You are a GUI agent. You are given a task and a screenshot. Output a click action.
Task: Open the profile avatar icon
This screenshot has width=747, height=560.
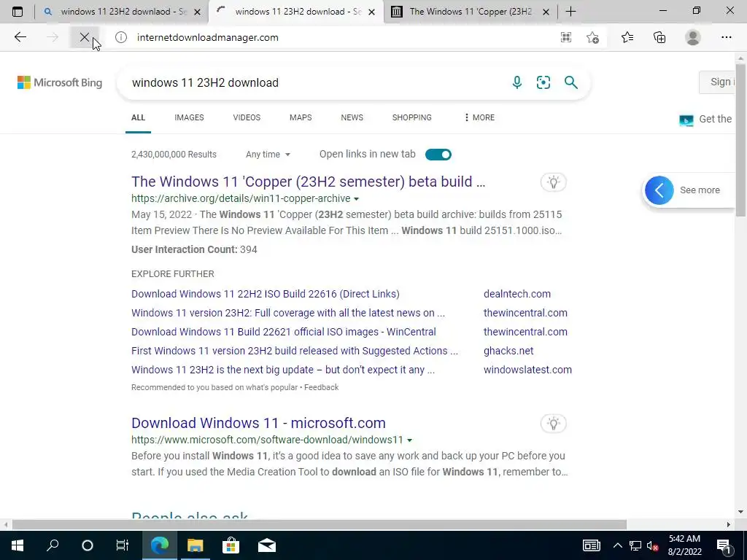click(693, 37)
